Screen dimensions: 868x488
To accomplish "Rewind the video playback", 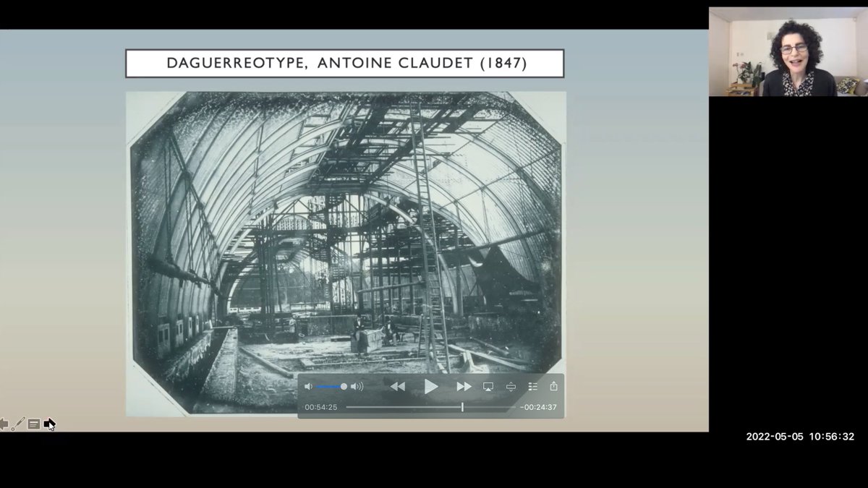I will (x=398, y=387).
